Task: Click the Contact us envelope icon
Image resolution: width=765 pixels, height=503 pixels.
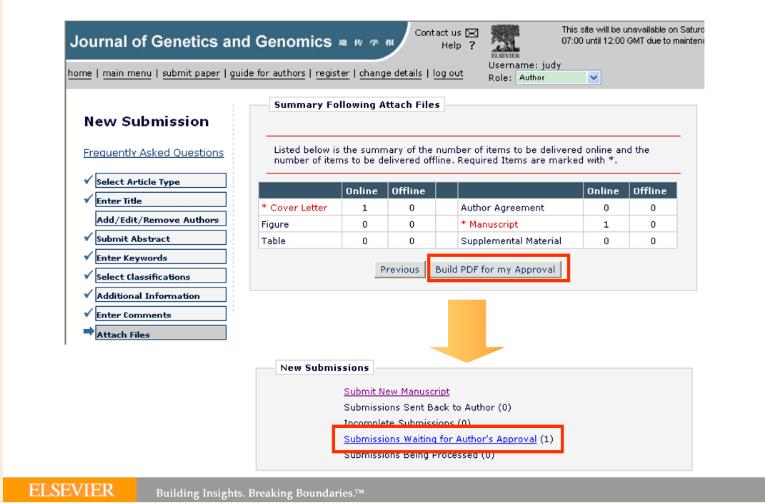Action: pyautogui.click(x=471, y=33)
